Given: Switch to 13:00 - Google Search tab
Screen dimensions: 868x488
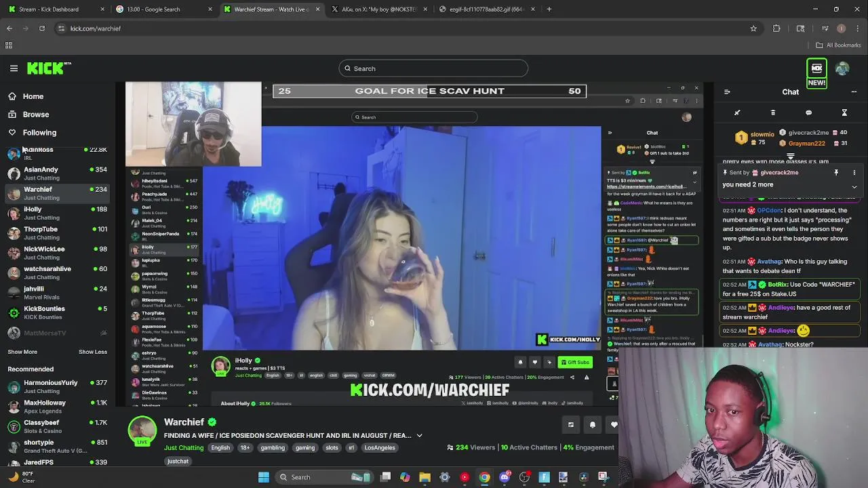Looking at the screenshot, I should point(163,9).
